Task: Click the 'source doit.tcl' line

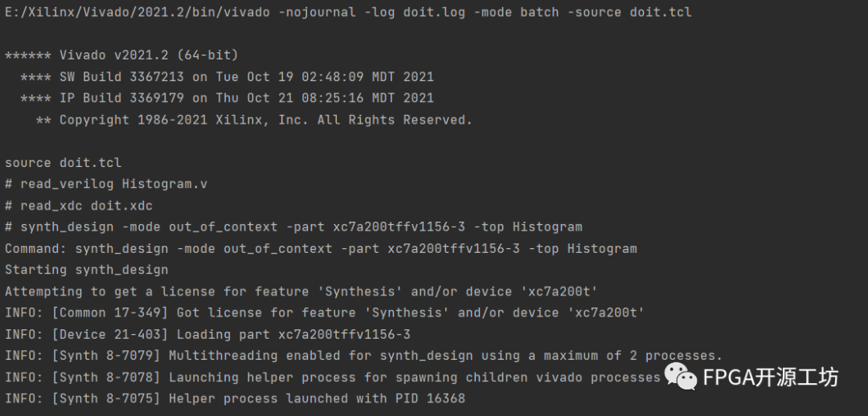Action: pyautogui.click(x=63, y=163)
